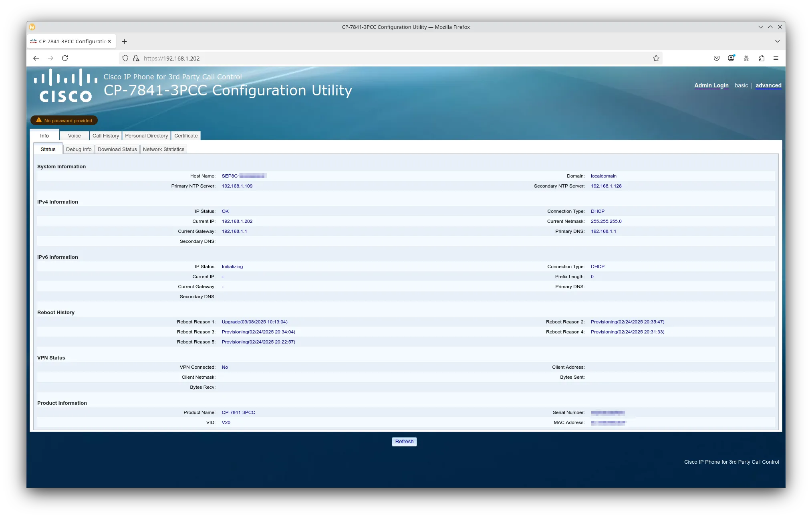Click Reboot Reason 1 Upgrade entry
The width and height of the screenshot is (812, 519).
(255, 322)
